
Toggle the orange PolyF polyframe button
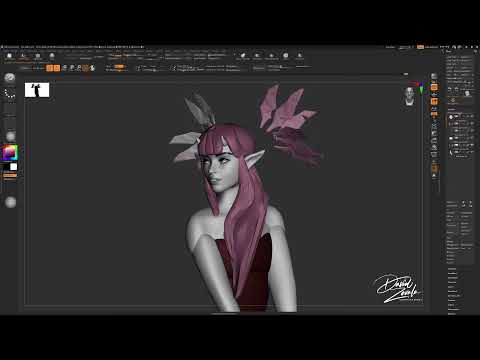point(434,168)
